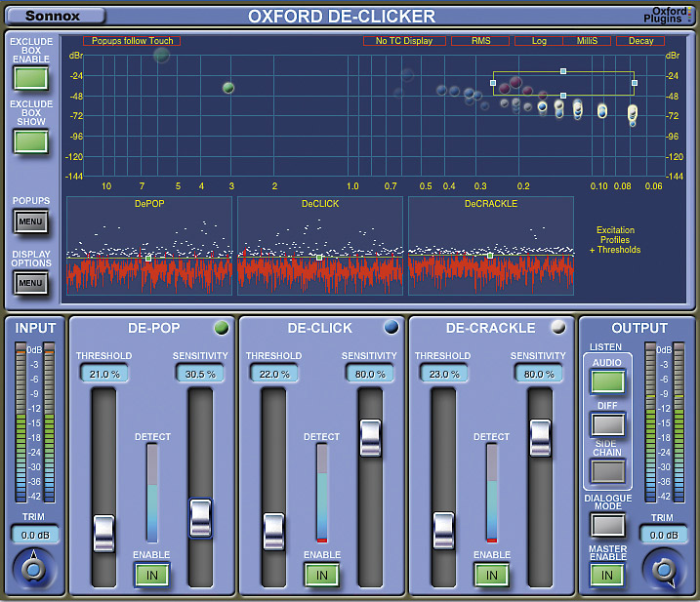
Task: Click the De-Crackle sensitivity fader handle
Action: [x=540, y=438]
